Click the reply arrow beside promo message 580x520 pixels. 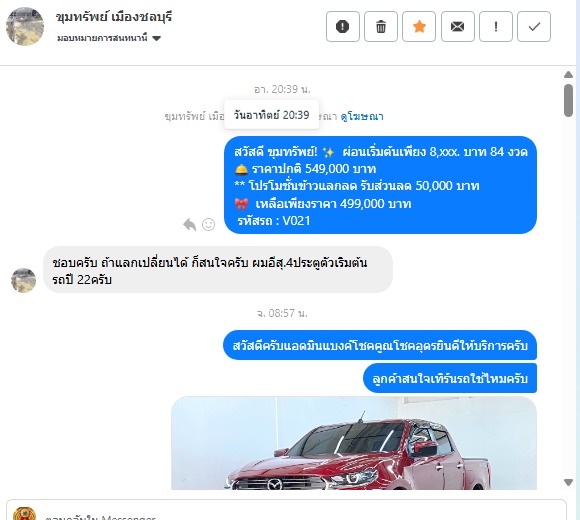click(x=189, y=224)
